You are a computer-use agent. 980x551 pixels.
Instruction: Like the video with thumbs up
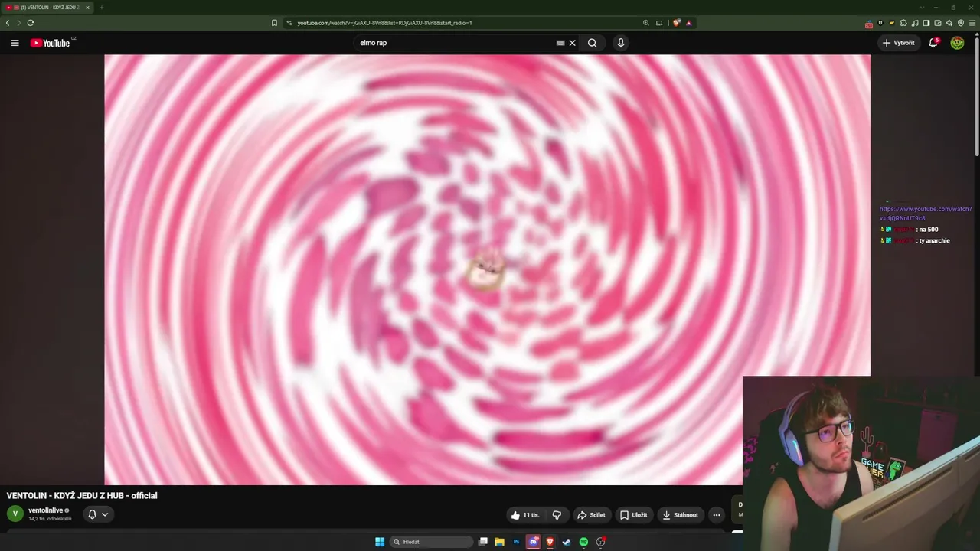pyautogui.click(x=525, y=515)
